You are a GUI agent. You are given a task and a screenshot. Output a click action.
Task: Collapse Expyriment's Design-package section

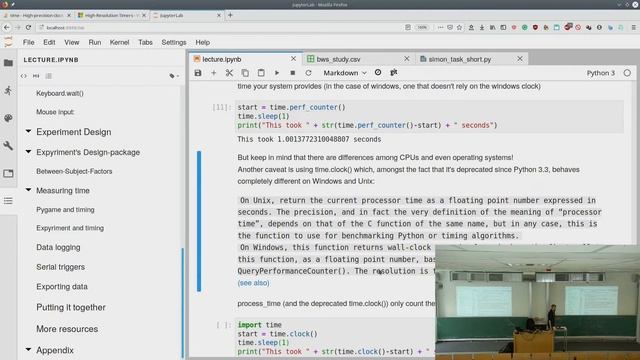tap(28, 151)
